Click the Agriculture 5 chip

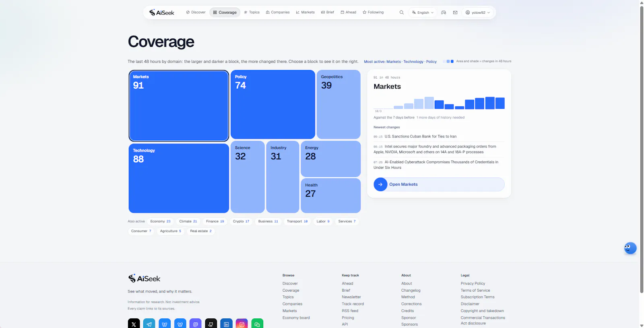click(x=170, y=231)
